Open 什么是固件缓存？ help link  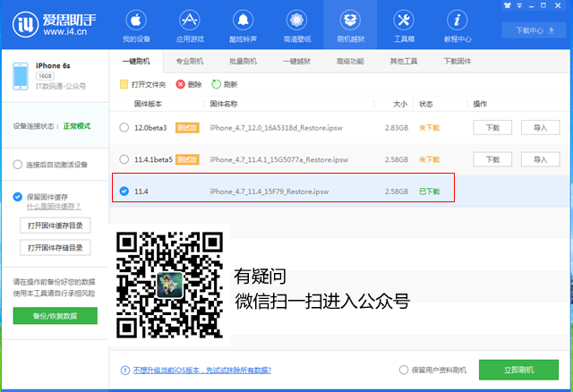coord(54,207)
